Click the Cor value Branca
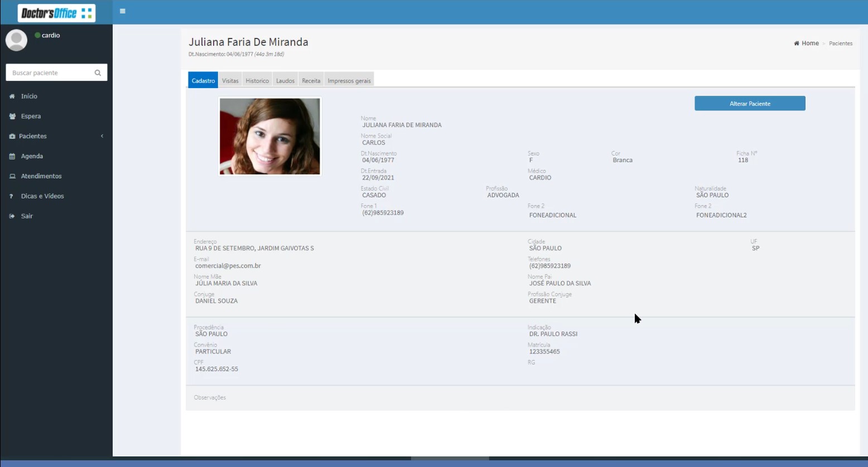Viewport: 868px width, 467px height. [623, 160]
